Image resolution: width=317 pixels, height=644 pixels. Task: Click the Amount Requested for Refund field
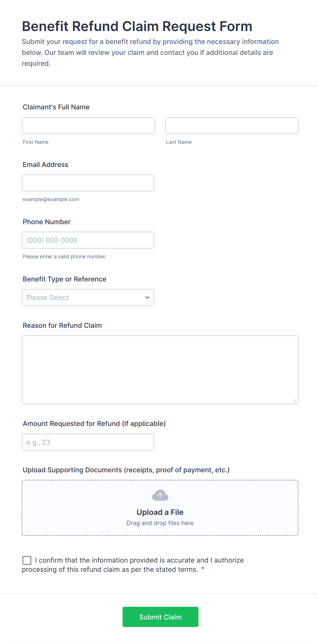(88, 442)
